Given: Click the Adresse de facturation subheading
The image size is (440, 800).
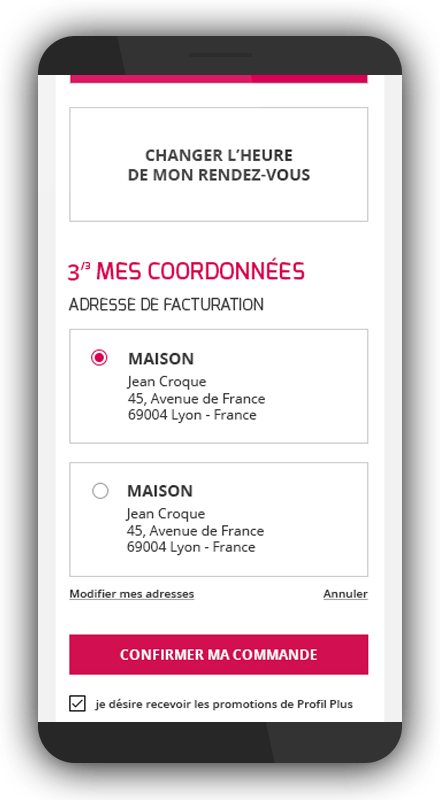Looking at the screenshot, I should (166, 305).
